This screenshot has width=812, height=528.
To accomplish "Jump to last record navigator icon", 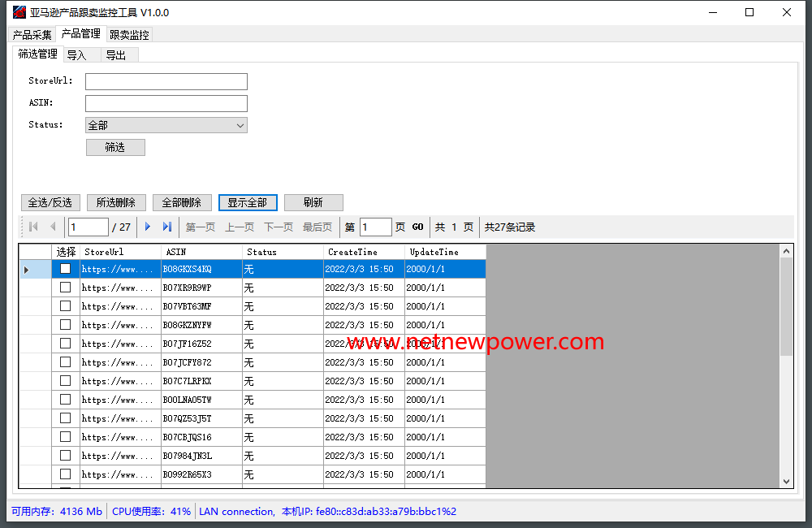I will point(167,227).
